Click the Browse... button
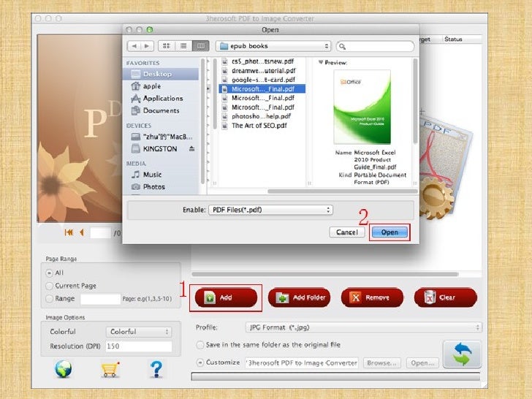The image size is (532, 399). point(382,362)
